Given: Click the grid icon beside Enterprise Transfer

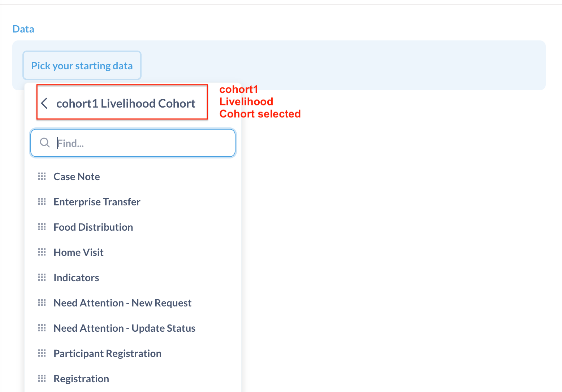Looking at the screenshot, I should (x=42, y=201).
